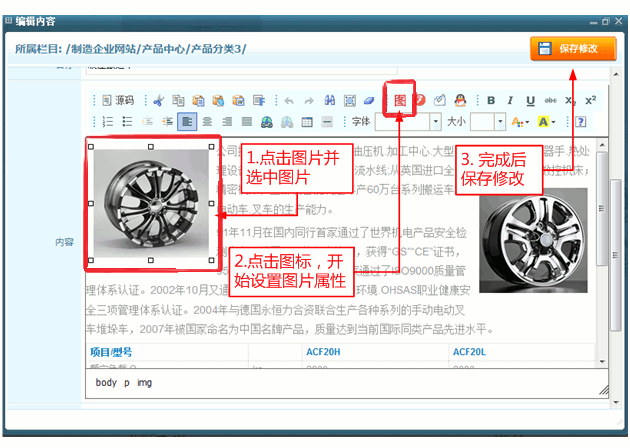Open the 字体 font dropdown

pos(436,122)
